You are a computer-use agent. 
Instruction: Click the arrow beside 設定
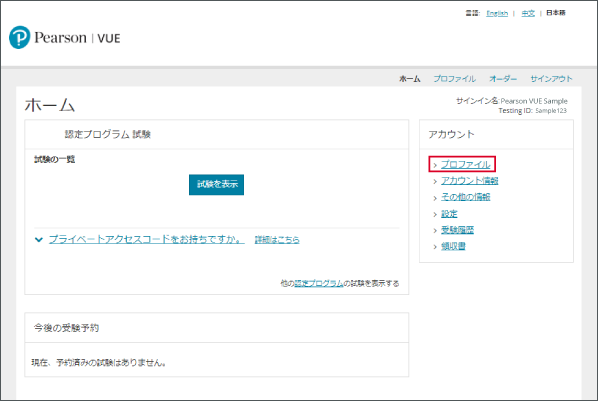point(435,214)
